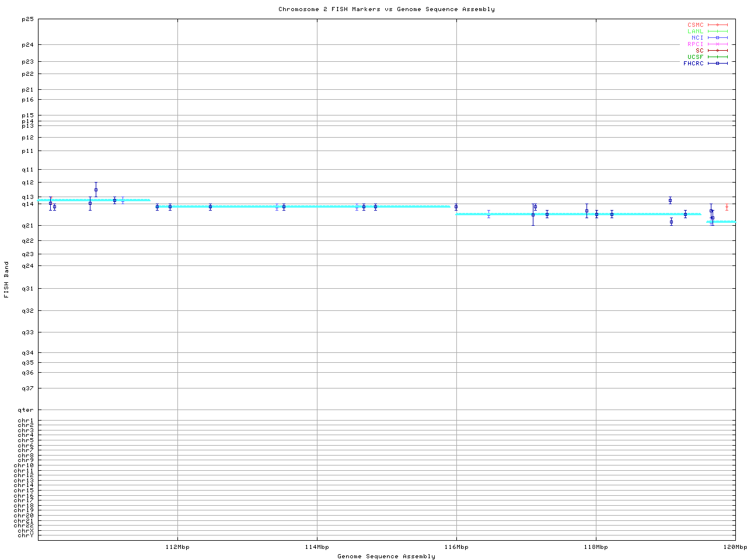Click the short cyan band segment at far right
This screenshot has width=747, height=560.
(x=721, y=222)
